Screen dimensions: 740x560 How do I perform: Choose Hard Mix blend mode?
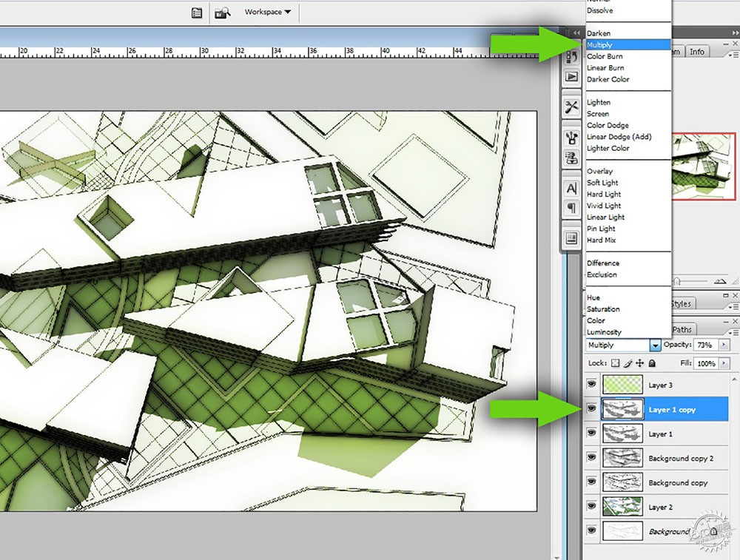click(x=628, y=240)
